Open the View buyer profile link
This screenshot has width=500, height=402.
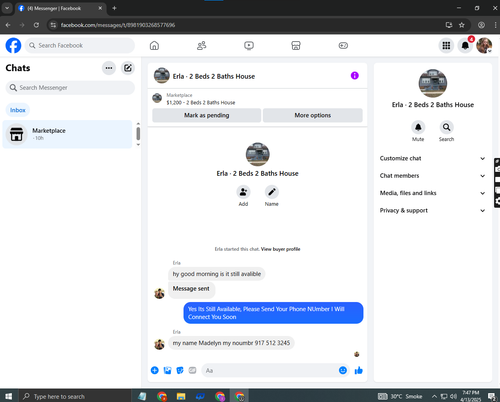(281, 249)
